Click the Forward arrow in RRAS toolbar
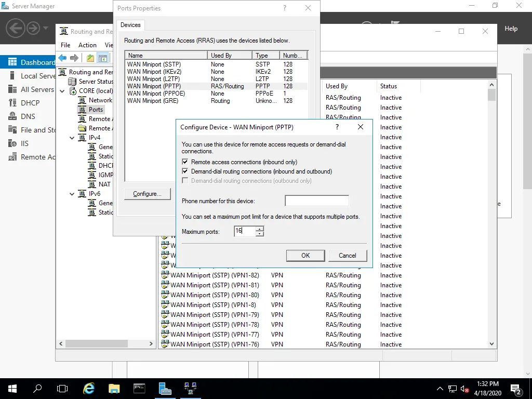Viewport: 532px width, 399px height. click(74, 58)
